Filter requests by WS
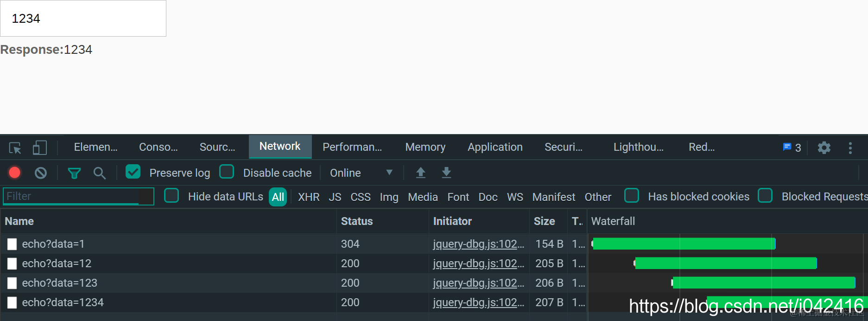The image size is (868, 321). [x=515, y=197]
